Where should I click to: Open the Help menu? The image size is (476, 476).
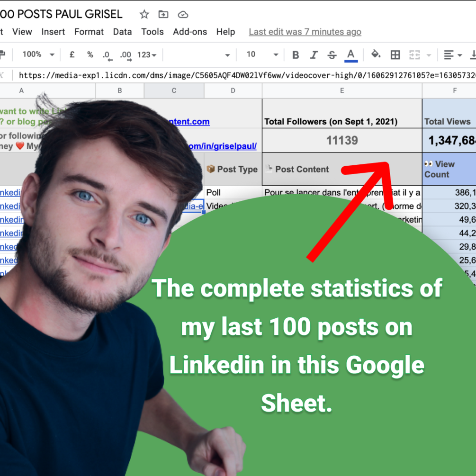tap(225, 32)
